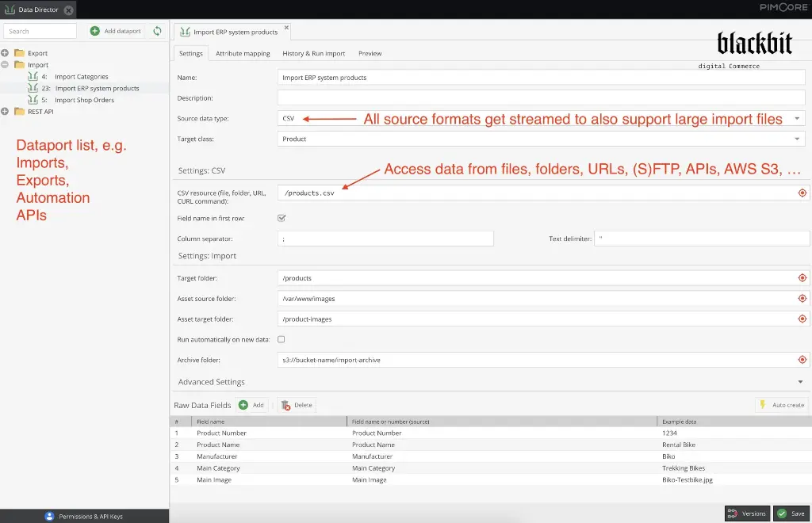Click the Permissions user icon
This screenshot has height=523, width=812.
[50, 517]
